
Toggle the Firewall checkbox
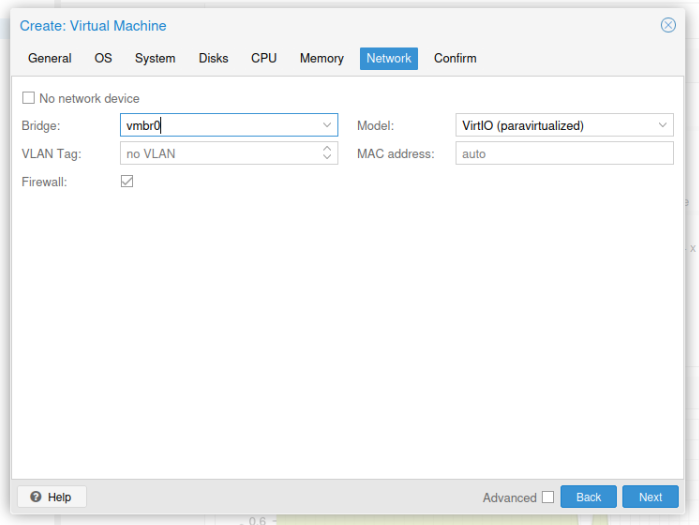pos(127,181)
